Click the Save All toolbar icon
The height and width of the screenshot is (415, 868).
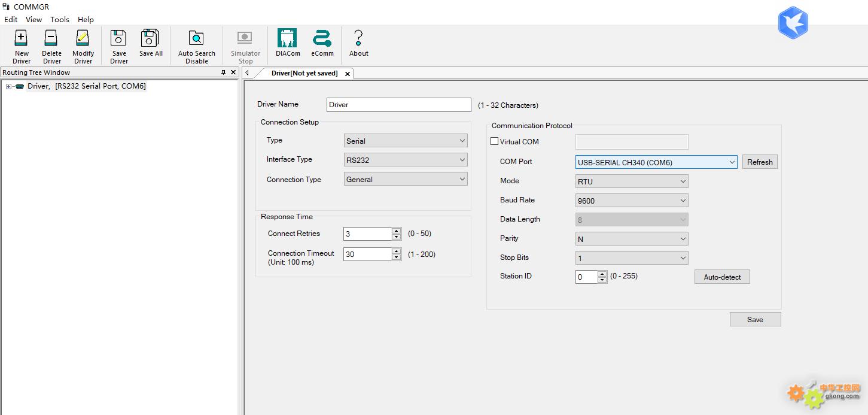tap(150, 38)
